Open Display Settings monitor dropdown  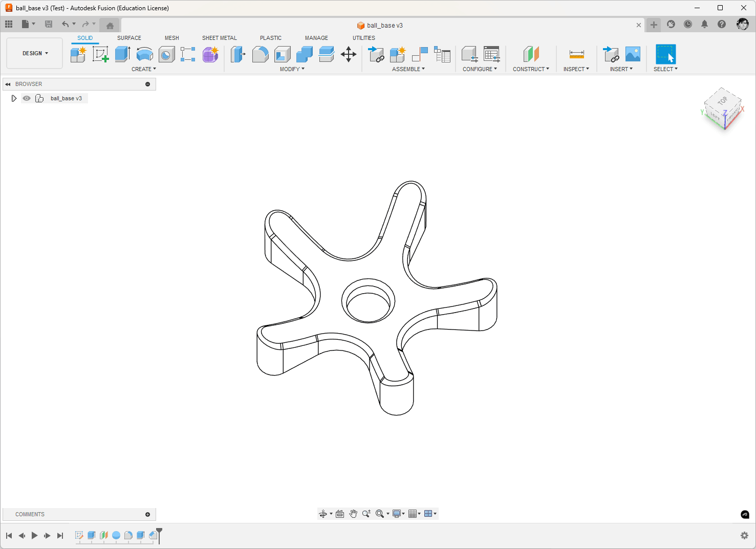click(x=399, y=514)
